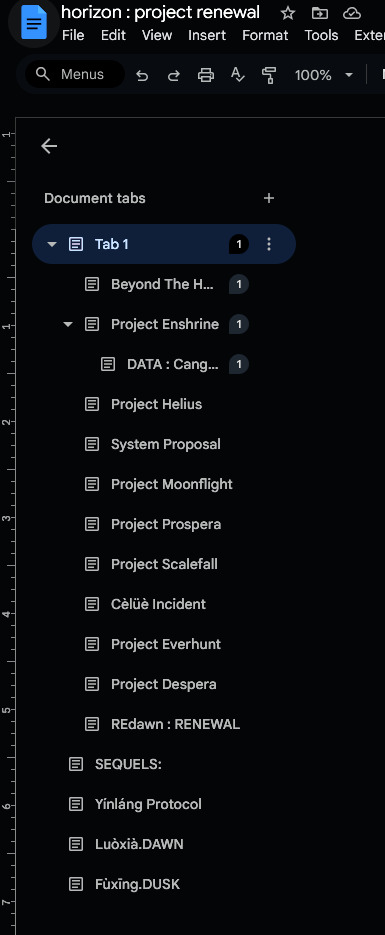Open the Format menu
385x935 pixels.
tap(265, 35)
